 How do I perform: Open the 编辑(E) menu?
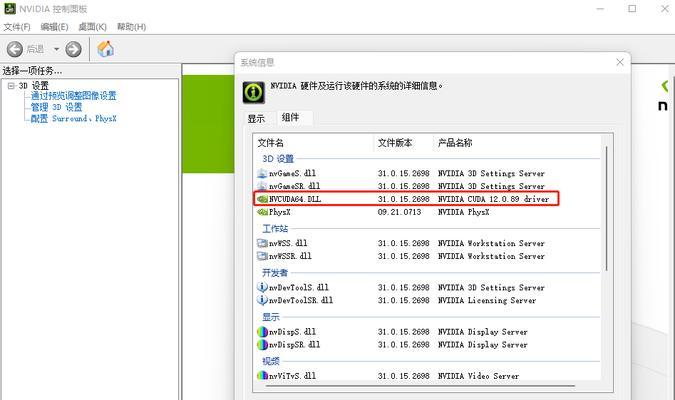[54, 27]
